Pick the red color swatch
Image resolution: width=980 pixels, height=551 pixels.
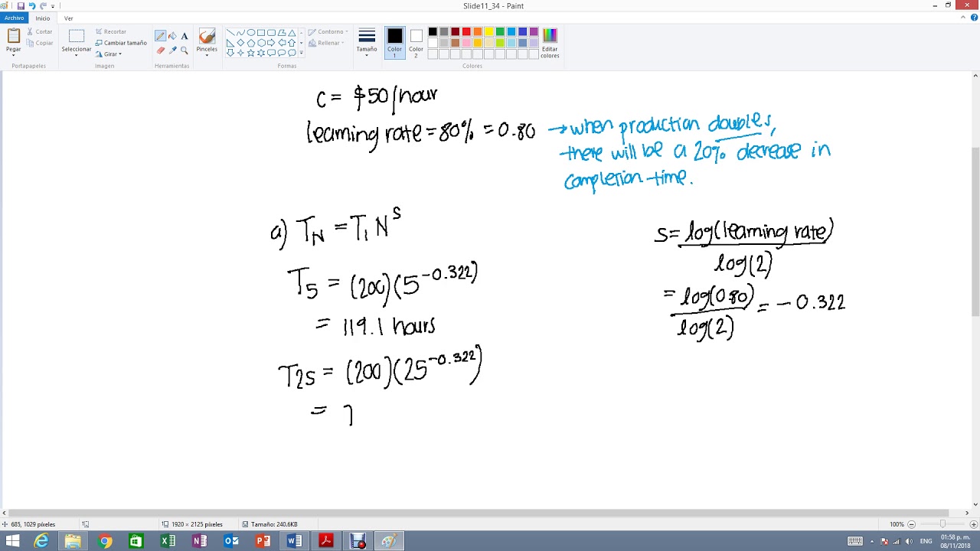[466, 31]
